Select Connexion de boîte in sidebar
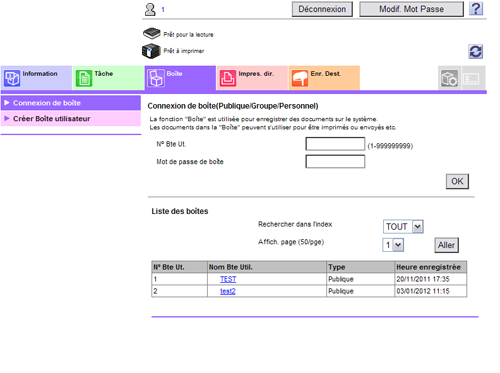The image size is (500, 373). (71, 103)
